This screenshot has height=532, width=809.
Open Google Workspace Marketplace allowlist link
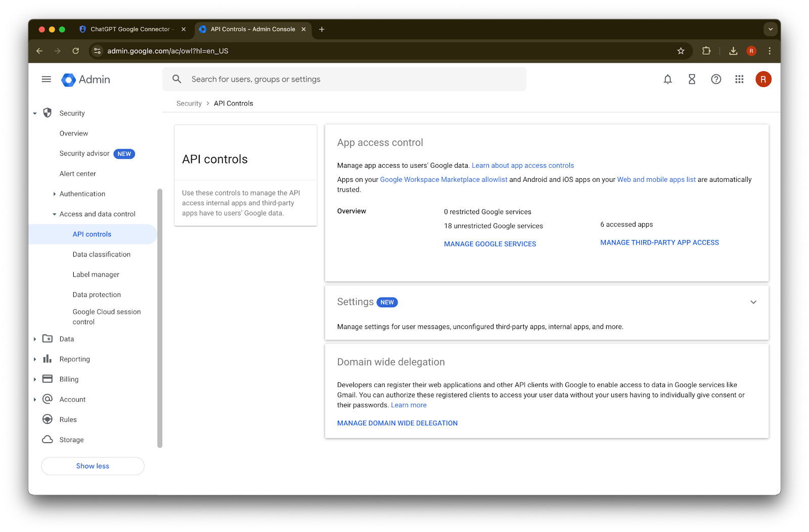(444, 180)
